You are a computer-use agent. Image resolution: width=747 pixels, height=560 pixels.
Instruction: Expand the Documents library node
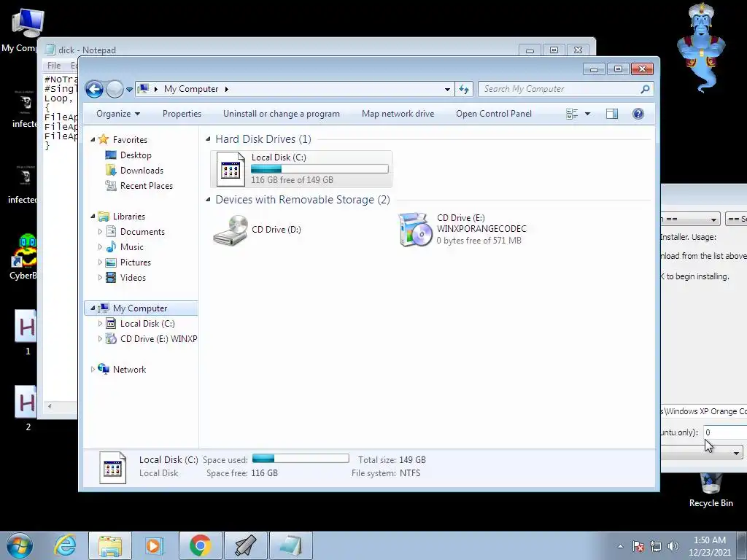100,232
